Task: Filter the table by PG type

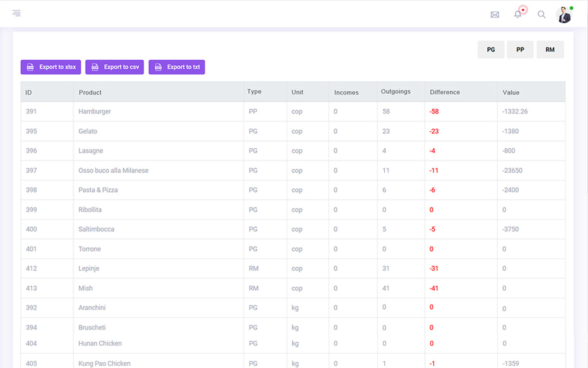Action: point(491,49)
